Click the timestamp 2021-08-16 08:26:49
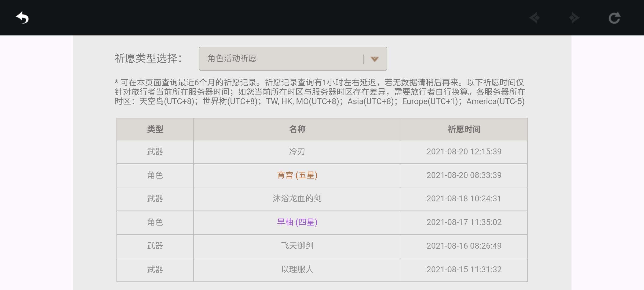 464,246
